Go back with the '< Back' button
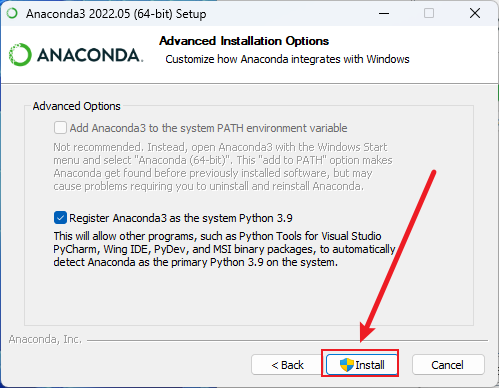Image resolution: width=499 pixels, height=388 pixels. [287, 365]
